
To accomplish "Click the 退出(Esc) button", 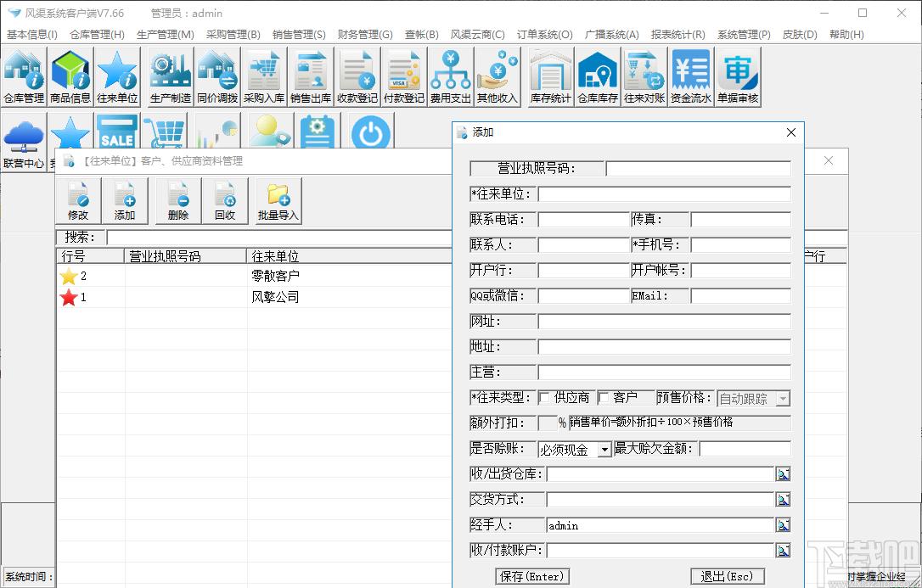I will pos(727,576).
